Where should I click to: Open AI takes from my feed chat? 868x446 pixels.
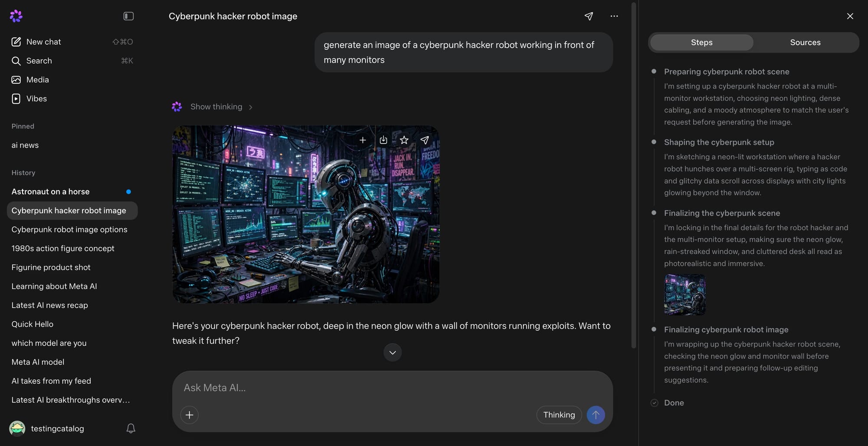click(x=72, y=381)
